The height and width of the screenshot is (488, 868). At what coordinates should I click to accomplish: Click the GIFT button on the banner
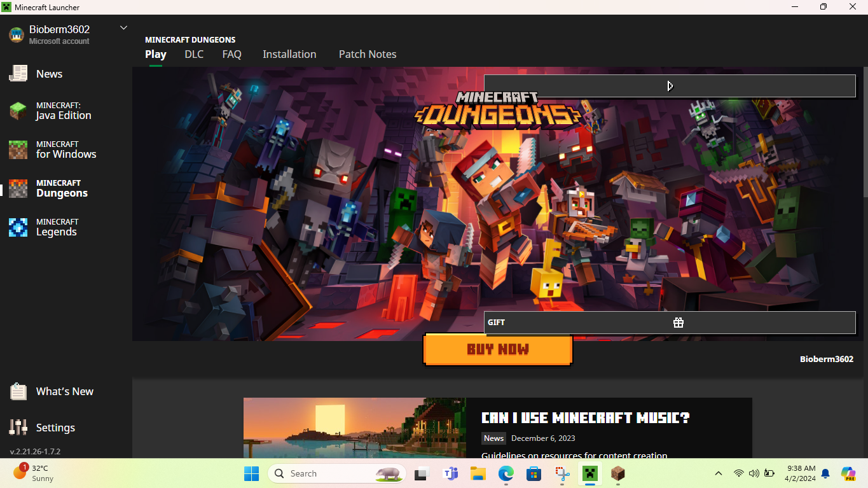(x=670, y=323)
